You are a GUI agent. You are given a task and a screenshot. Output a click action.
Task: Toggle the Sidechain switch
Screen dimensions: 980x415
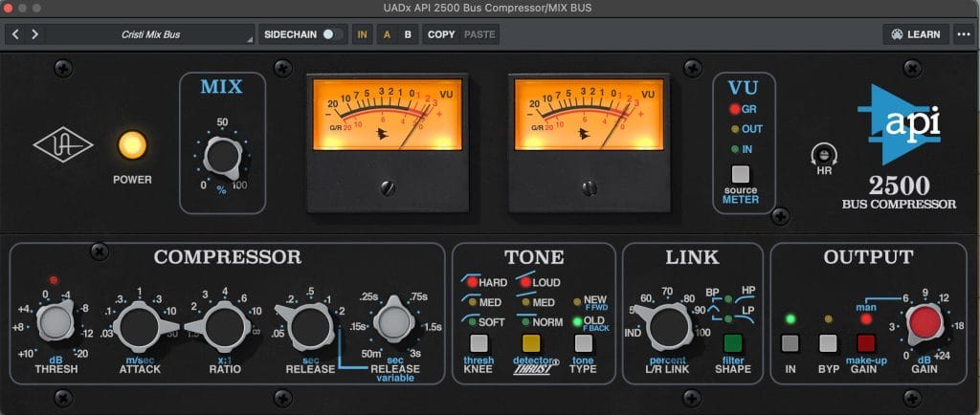(331, 34)
